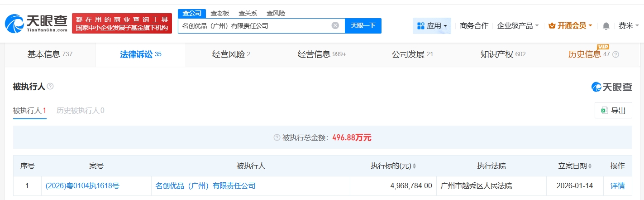Sort by 执行标的 column arrows

(414, 166)
